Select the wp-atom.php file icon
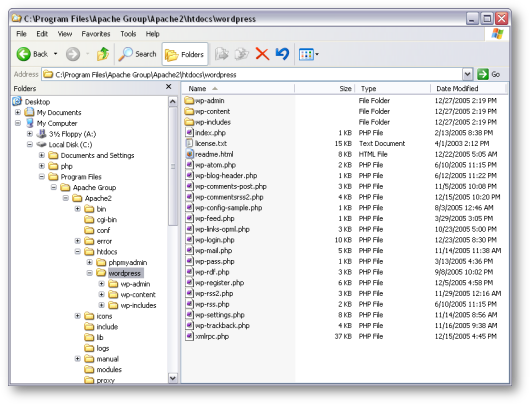Screen dimensions: 530x404 tap(190, 165)
